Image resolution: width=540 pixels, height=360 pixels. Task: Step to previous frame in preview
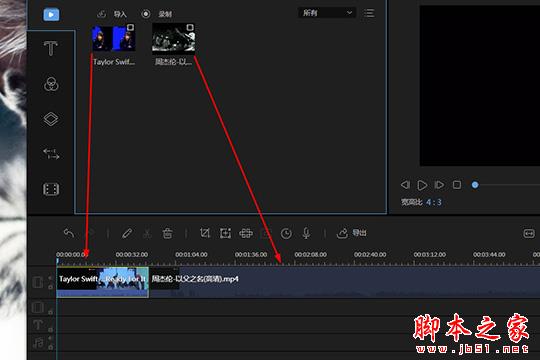coord(405,185)
